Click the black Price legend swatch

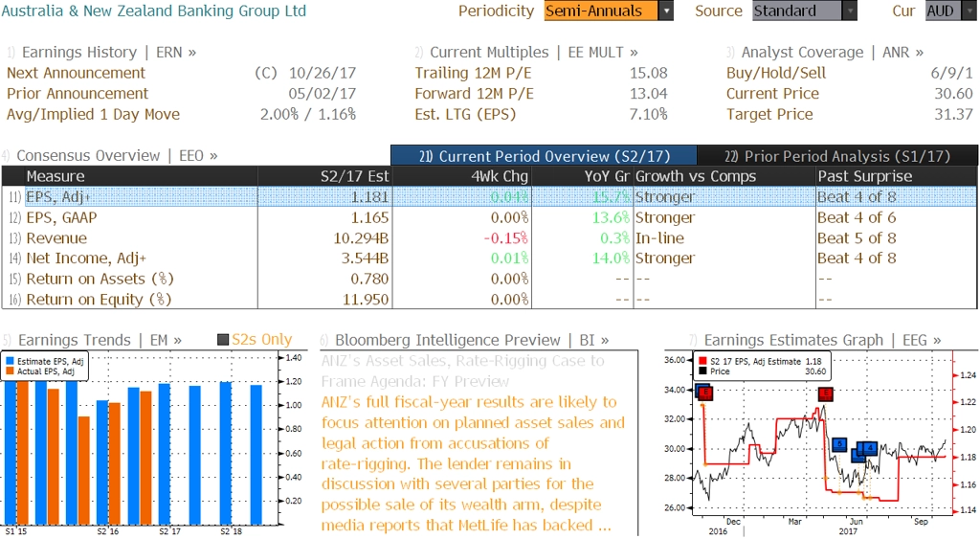point(702,371)
